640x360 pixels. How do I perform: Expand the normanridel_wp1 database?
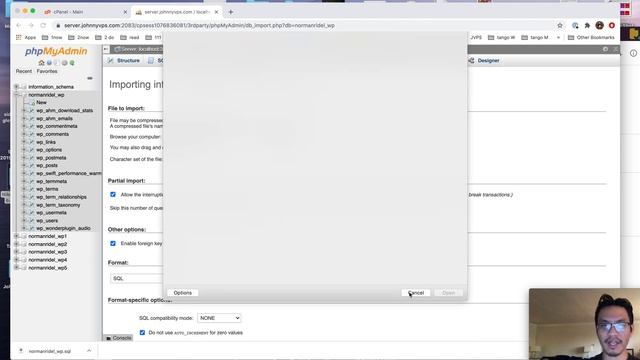pyautogui.click(x=16, y=236)
